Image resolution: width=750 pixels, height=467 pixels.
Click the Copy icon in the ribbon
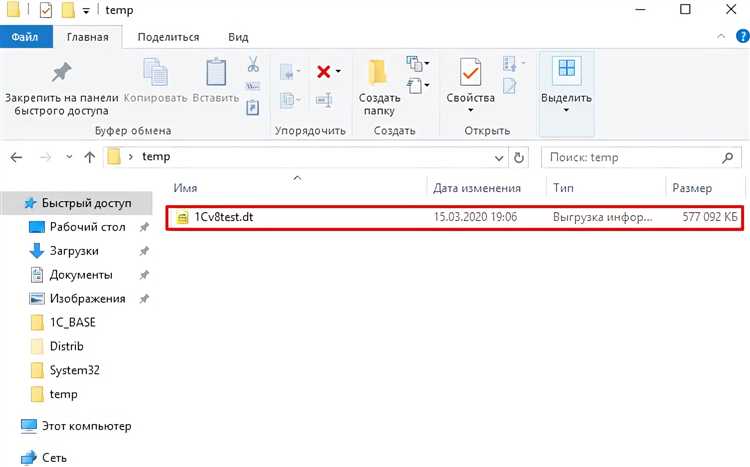point(157,74)
